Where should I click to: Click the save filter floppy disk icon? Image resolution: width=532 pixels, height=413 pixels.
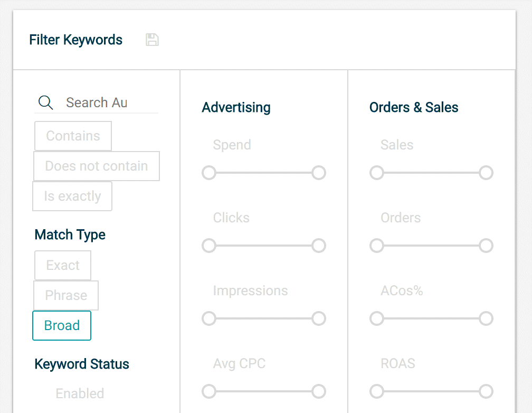pyautogui.click(x=152, y=40)
